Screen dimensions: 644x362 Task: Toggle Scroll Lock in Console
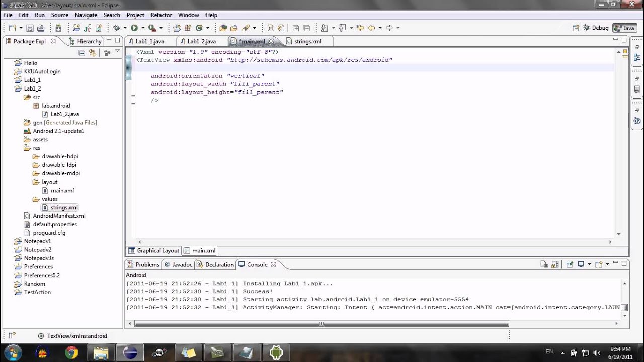(555, 264)
